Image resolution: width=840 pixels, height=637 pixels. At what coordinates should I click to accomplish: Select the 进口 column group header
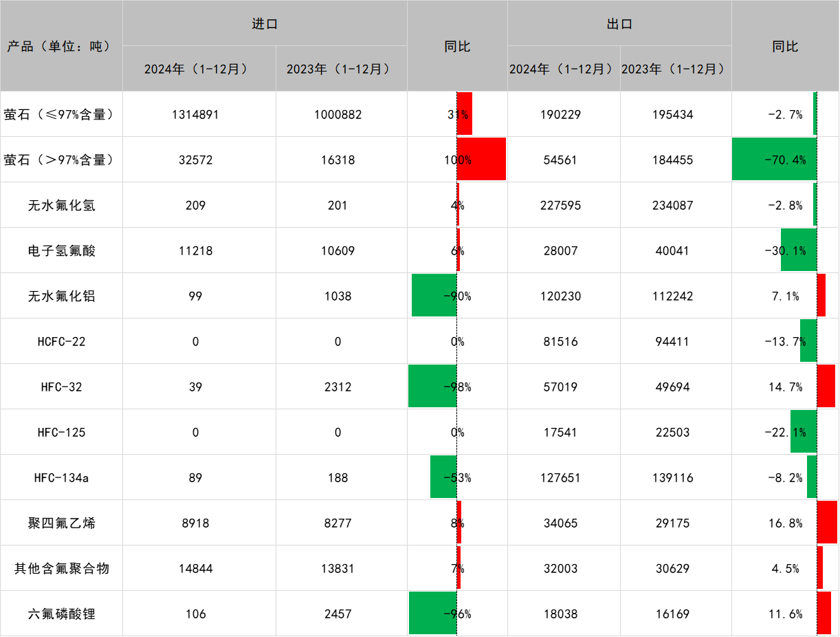[x=265, y=24]
